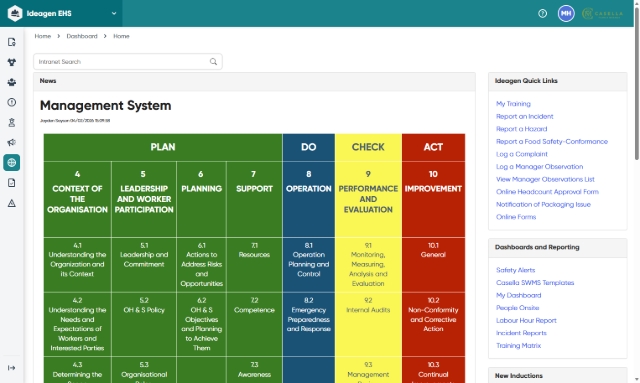Viewport: 640px width, 383px height.
Task: Click the Casella company logo
Action: [x=602, y=13]
